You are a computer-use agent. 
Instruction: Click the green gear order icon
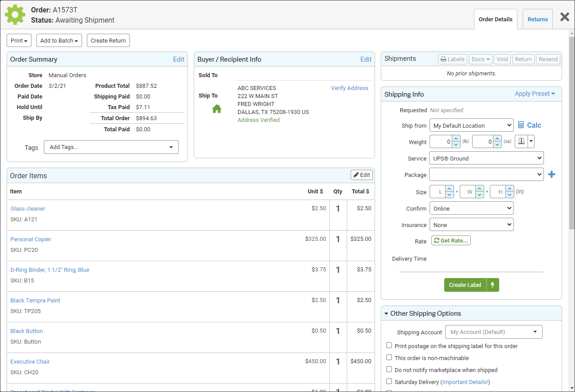(15, 15)
